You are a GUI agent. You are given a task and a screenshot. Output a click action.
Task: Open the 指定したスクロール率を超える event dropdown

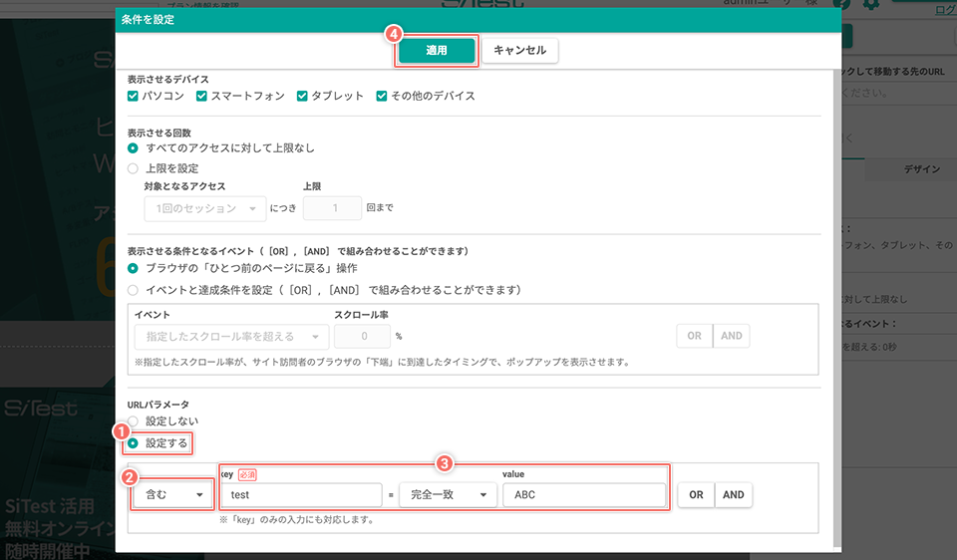coord(231,337)
